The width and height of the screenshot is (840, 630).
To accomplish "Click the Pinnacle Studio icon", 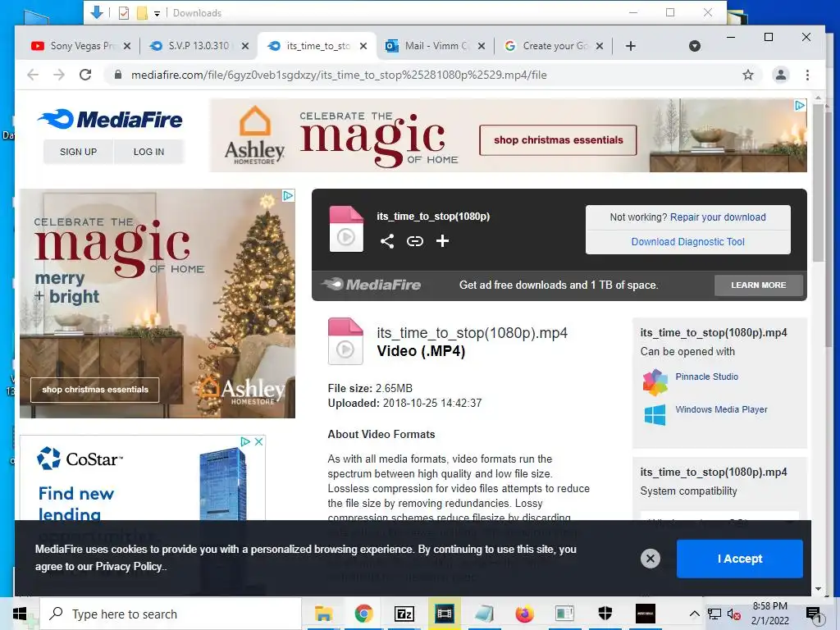I will (x=655, y=382).
